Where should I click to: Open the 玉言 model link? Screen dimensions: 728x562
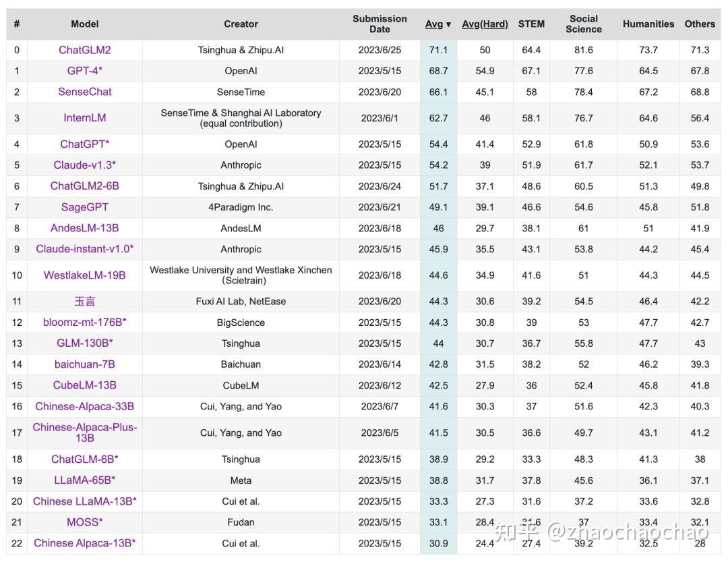point(84,301)
